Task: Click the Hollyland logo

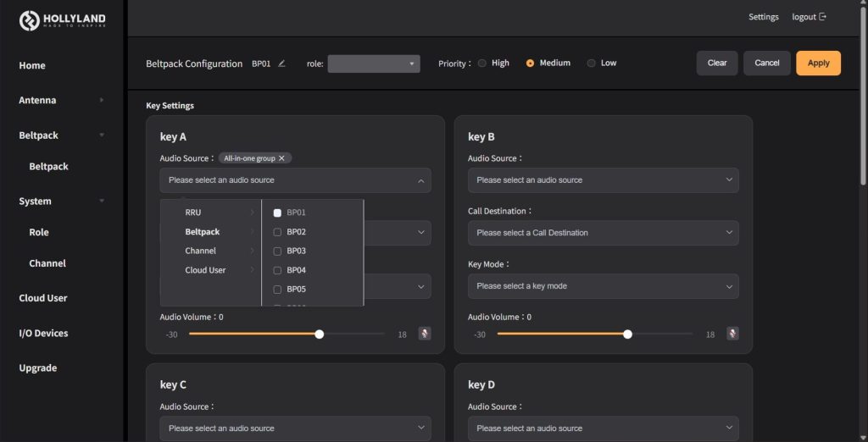Action: 63,20
